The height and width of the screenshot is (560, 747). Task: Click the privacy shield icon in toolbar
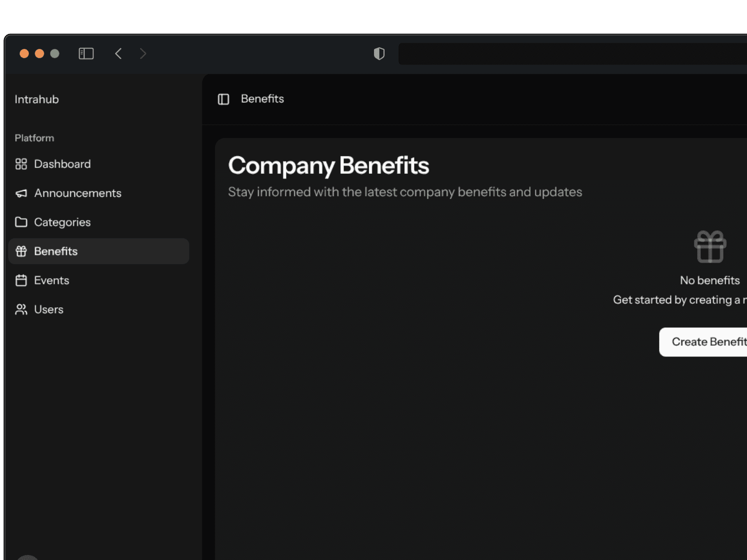pos(379,54)
